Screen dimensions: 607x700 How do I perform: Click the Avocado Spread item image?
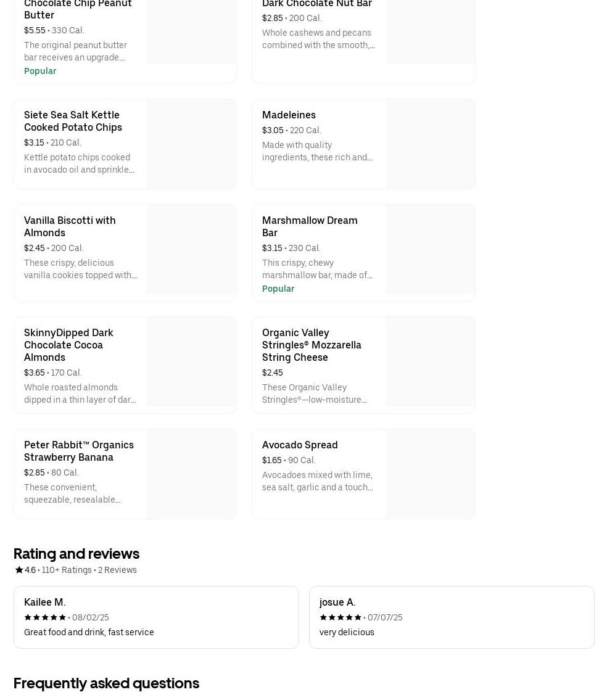tap(429, 474)
